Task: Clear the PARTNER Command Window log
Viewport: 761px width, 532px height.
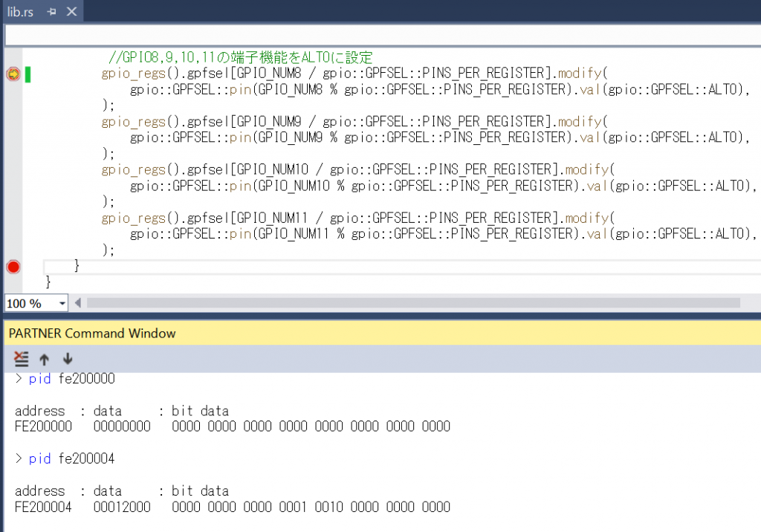Action: click(x=21, y=359)
